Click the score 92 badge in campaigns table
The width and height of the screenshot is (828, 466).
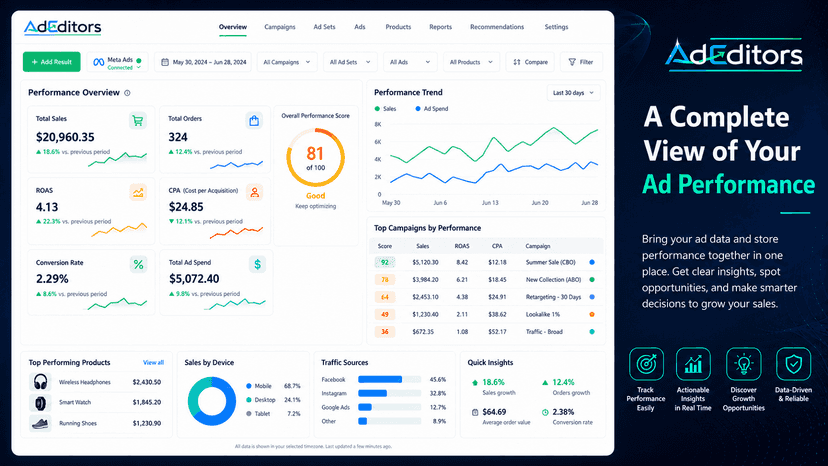[385, 262]
